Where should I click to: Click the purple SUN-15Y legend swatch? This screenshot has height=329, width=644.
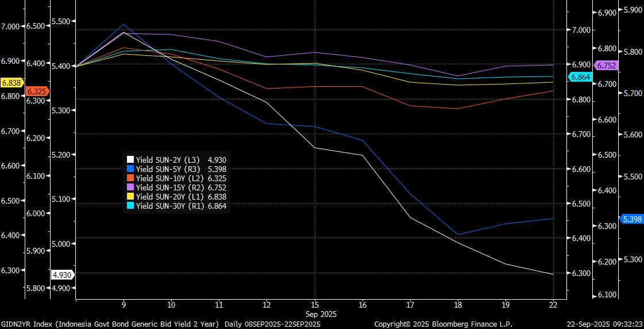[130, 188]
